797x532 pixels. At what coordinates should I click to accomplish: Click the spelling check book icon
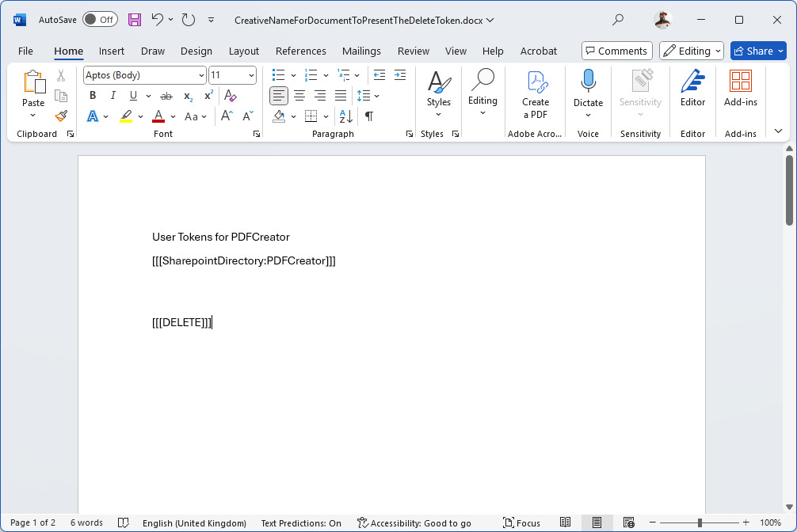(123, 522)
